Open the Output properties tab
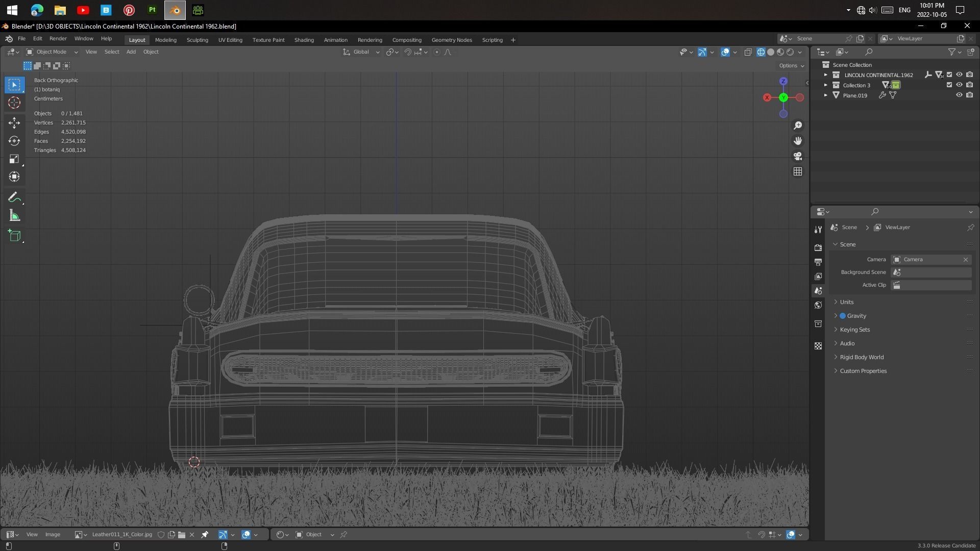This screenshot has height=551, width=980. pyautogui.click(x=818, y=262)
